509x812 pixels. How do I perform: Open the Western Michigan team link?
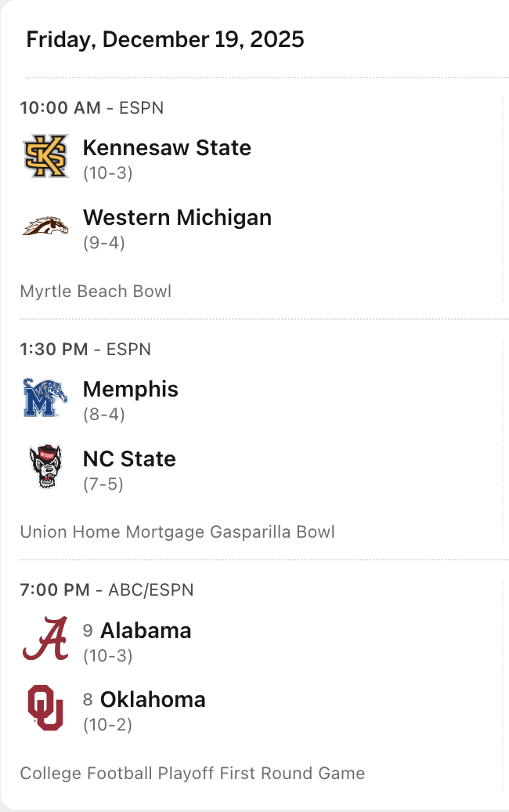pos(177,217)
